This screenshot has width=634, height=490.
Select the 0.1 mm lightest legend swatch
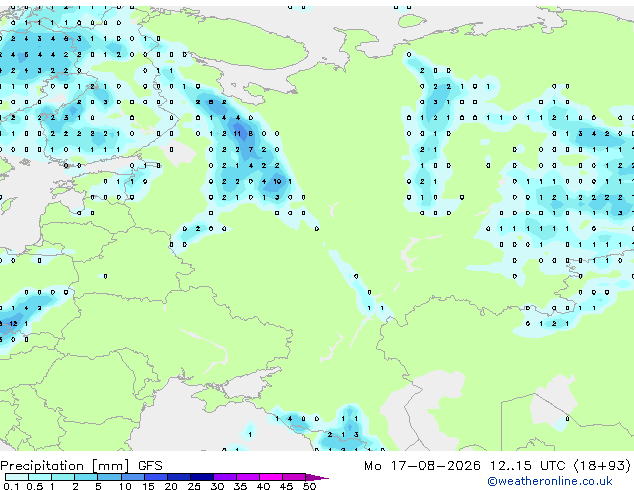click(17, 477)
